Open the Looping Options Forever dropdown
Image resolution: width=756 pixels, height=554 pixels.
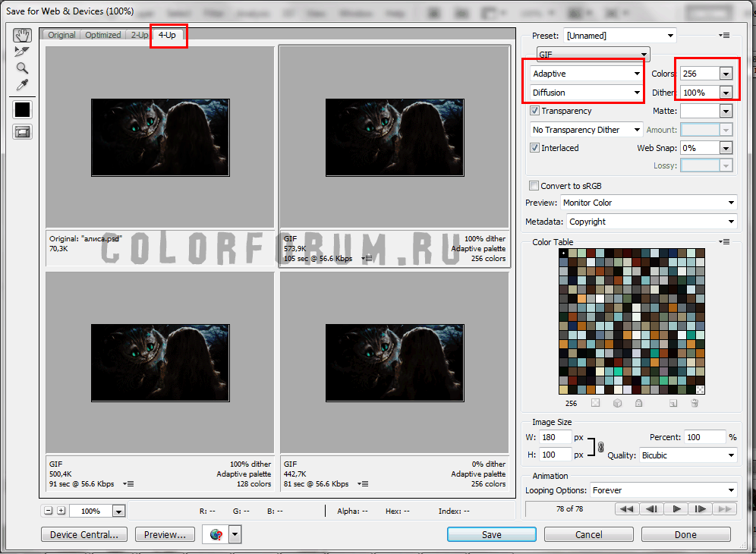tap(663, 490)
